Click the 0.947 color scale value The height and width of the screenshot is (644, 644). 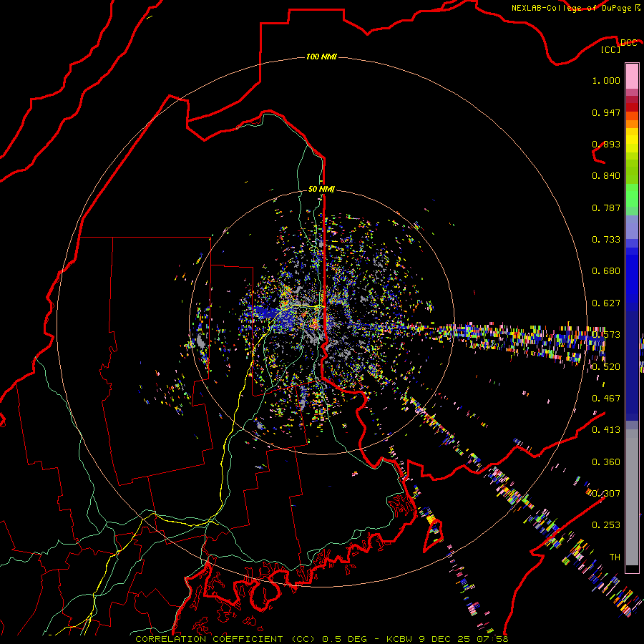tap(606, 112)
